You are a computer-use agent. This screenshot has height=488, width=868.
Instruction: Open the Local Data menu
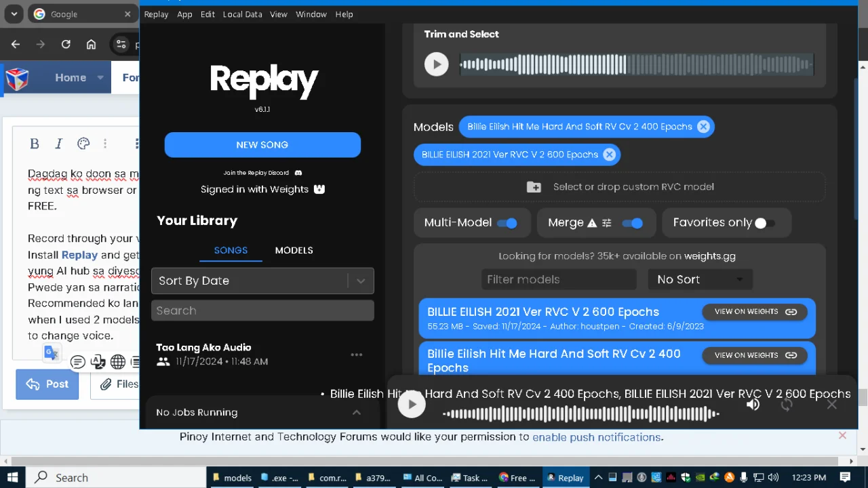point(242,14)
